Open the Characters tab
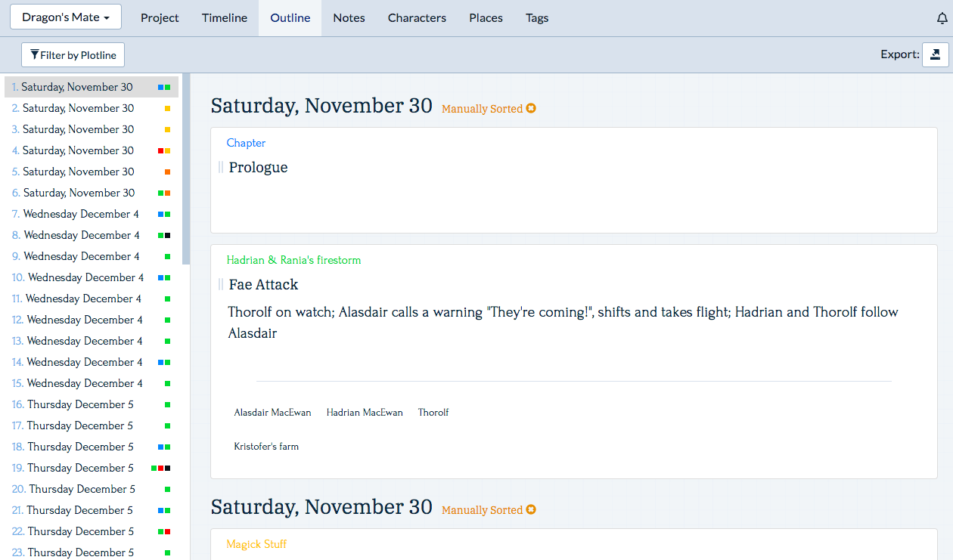The height and width of the screenshot is (560, 953). click(x=417, y=18)
